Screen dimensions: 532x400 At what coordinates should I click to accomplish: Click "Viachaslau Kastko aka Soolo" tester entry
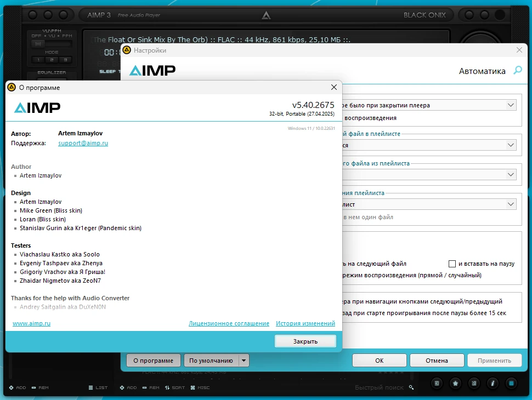pyautogui.click(x=60, y=254)
